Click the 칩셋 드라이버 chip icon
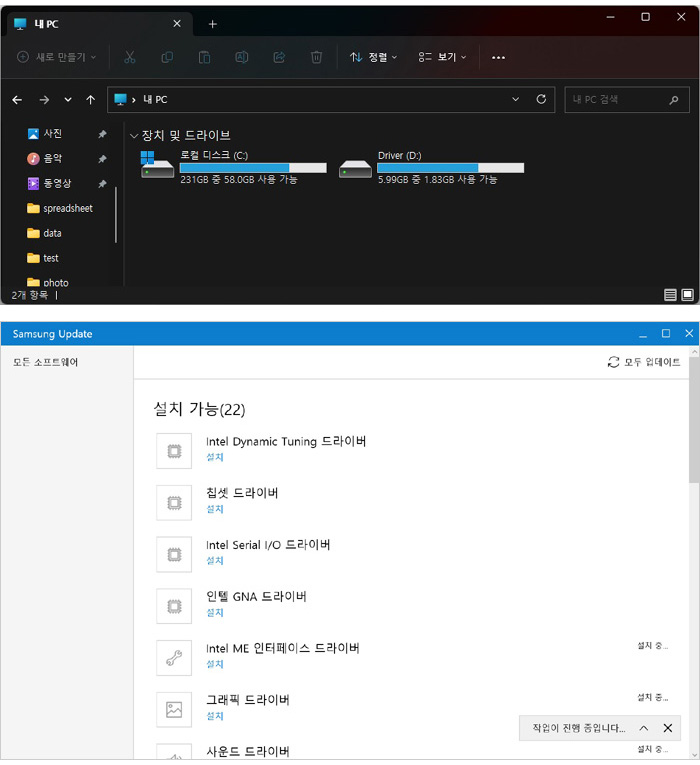The height and width of the screenshot is (765, 700). 174,503
